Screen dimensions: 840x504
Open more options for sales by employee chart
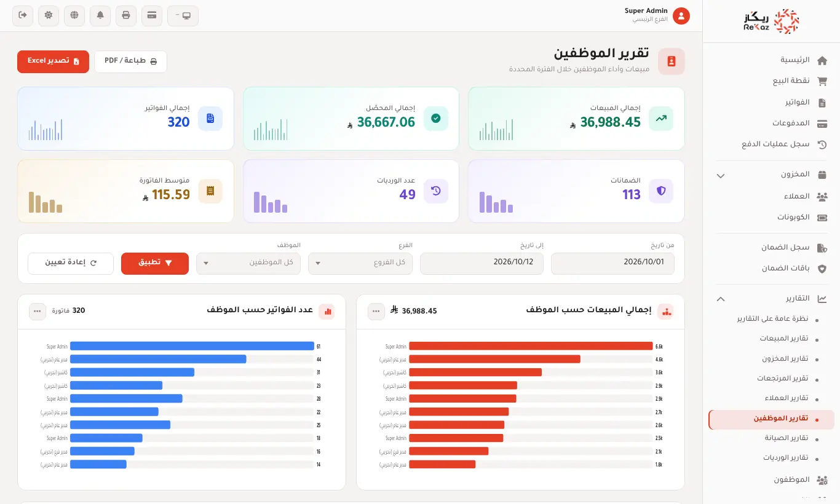[376, 312]
